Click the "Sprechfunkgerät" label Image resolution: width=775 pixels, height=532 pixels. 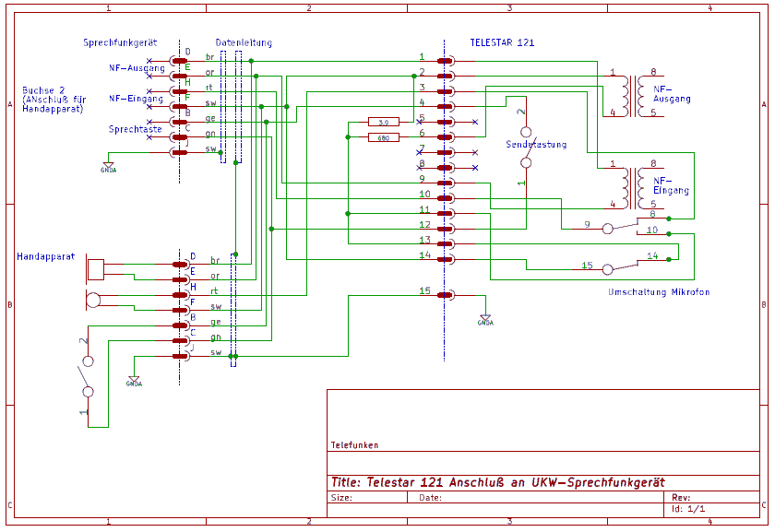click(120, 43)
